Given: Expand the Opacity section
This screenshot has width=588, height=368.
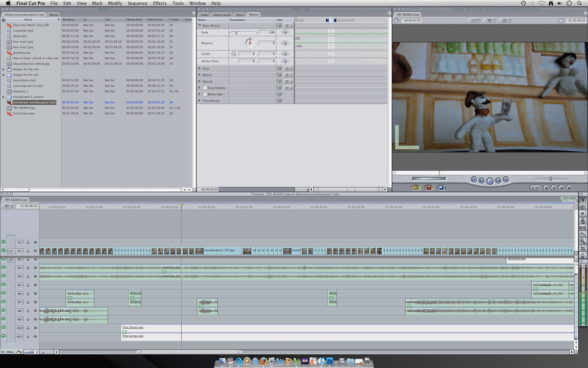Looking at the screenshot, I should pos(200,81).
